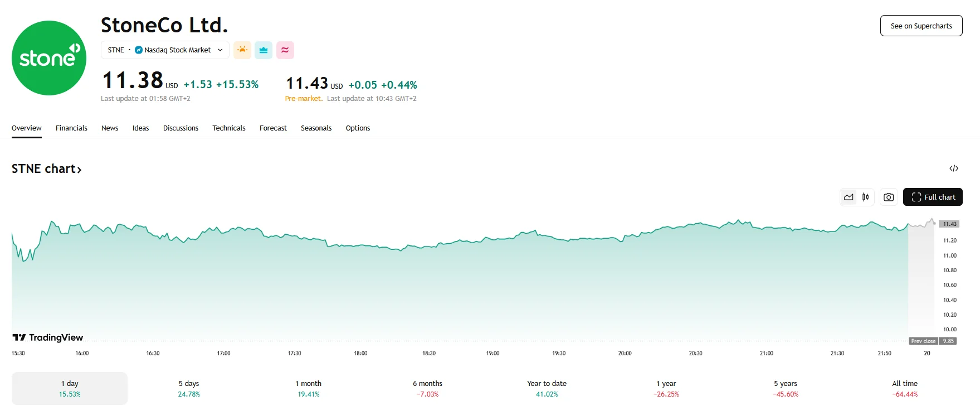
Task: Toggle the 5 days timeframe
Action: click(x=188, y=388)
